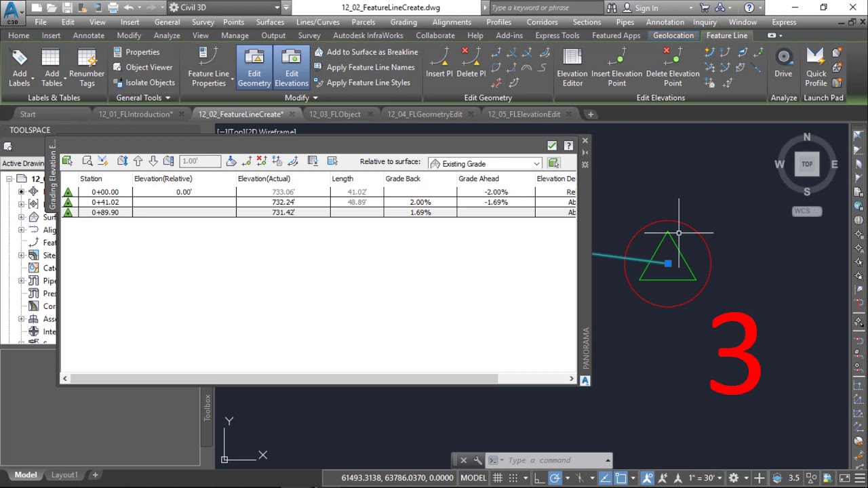Open the Surfaces menu

click(270, 22)
